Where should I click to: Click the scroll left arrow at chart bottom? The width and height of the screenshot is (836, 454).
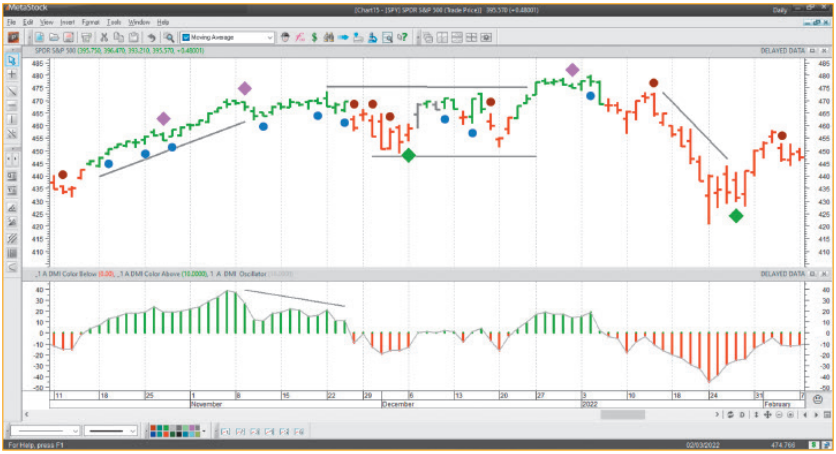(x=27, y=415)
